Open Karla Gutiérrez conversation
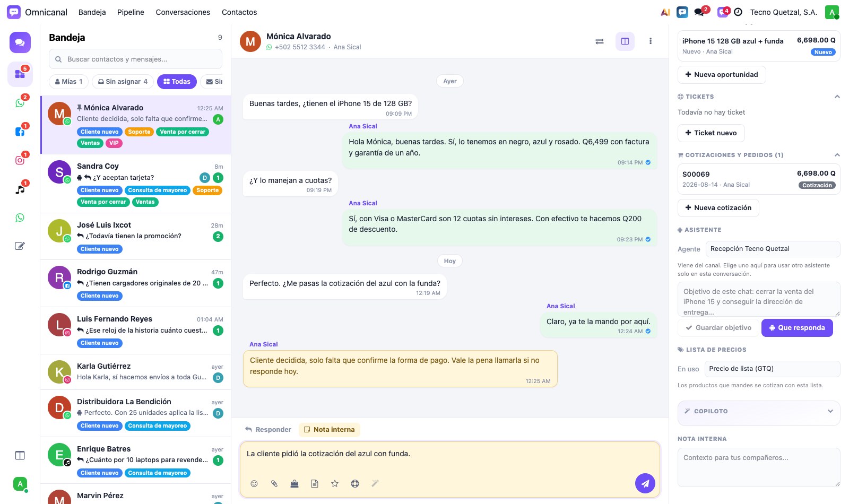Image resolution: width=849 pixels, height=504 pixels. tap(135, 372)
